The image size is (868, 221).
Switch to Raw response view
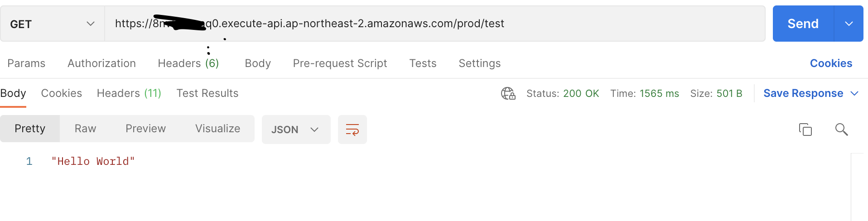coord(85,129)
